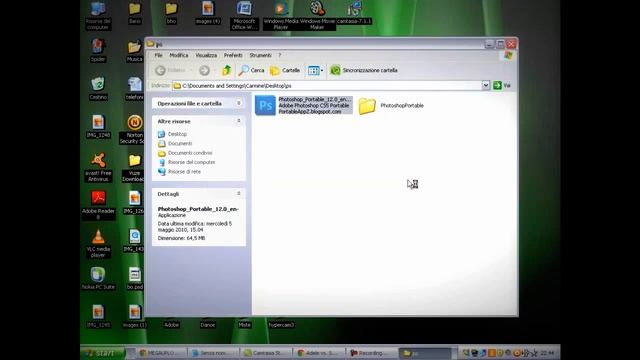
Task: Open the Preferiti menu
Action: tap(233, 55)
